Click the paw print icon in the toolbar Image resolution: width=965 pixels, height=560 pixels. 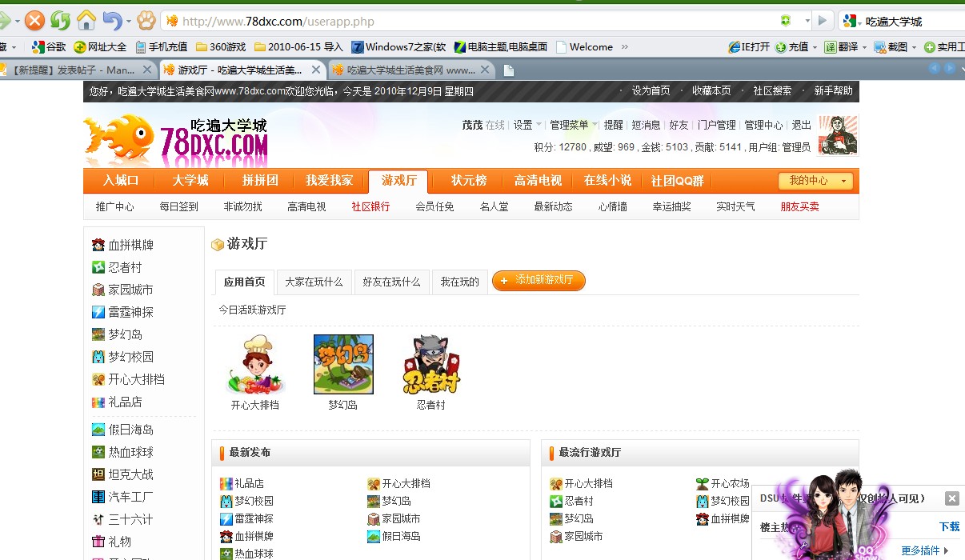(146, 21)
